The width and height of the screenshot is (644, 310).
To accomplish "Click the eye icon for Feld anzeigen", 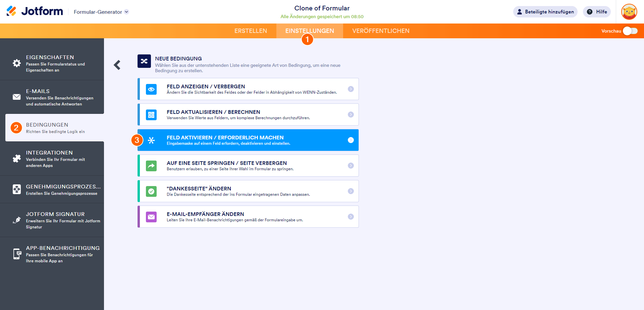I will (151, 89).
